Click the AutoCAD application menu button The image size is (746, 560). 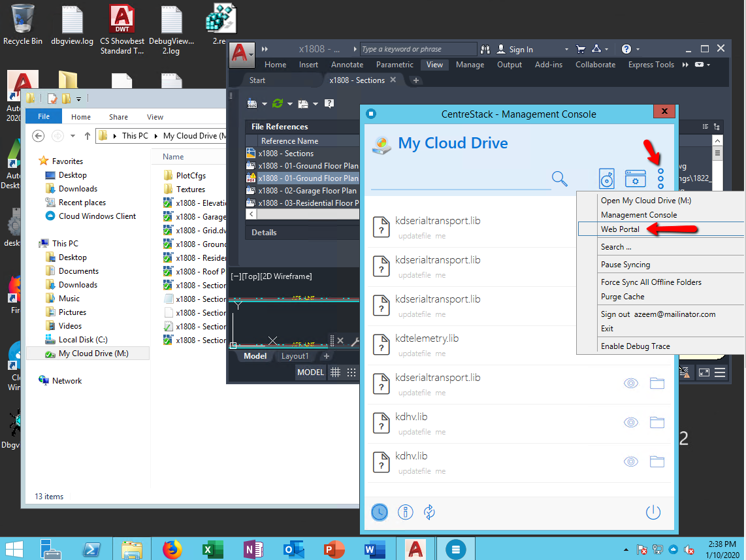[x=242, y=55]
